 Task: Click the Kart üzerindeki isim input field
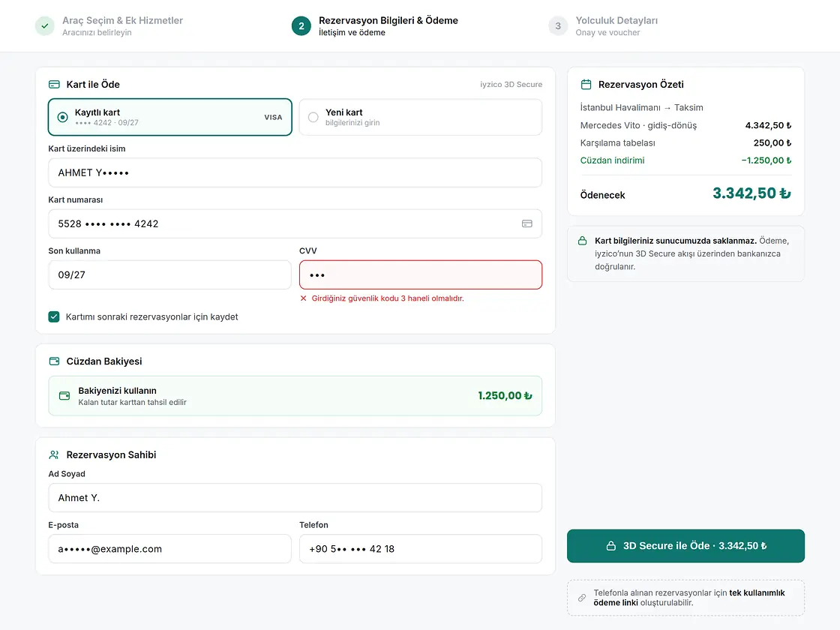[295, 172]
